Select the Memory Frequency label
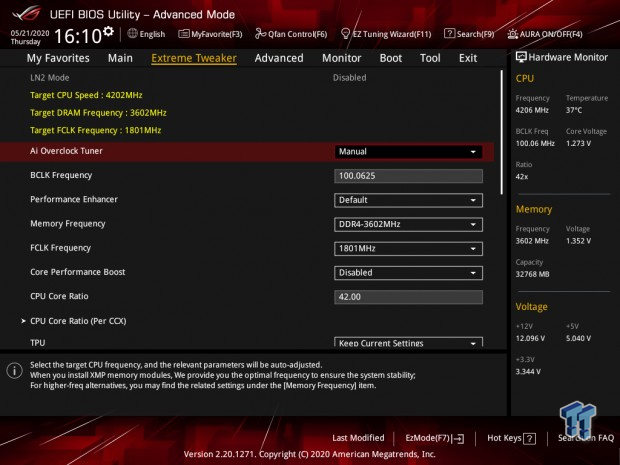 tap(68, 224)
